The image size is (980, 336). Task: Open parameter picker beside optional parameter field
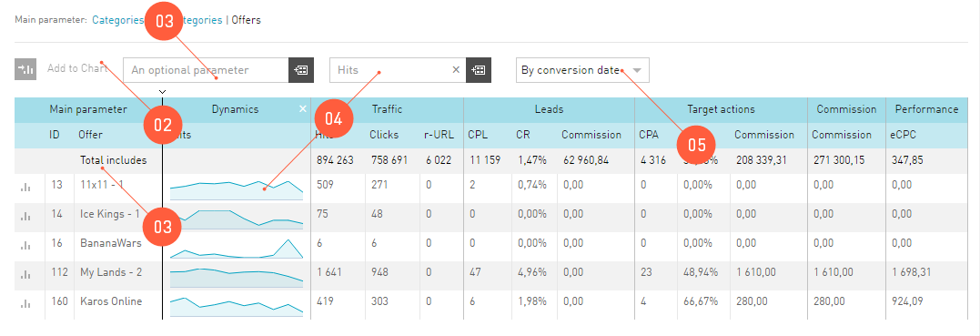tap(300, 70)
